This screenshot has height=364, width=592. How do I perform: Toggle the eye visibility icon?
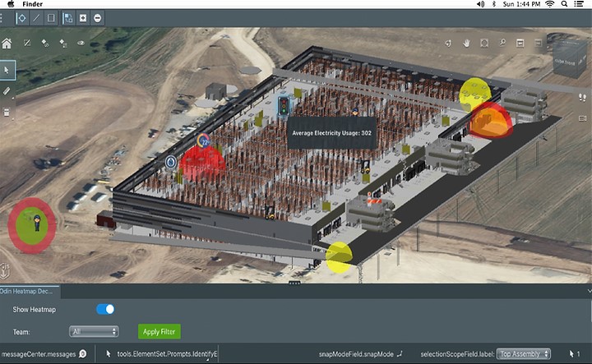tap(81, 43)
